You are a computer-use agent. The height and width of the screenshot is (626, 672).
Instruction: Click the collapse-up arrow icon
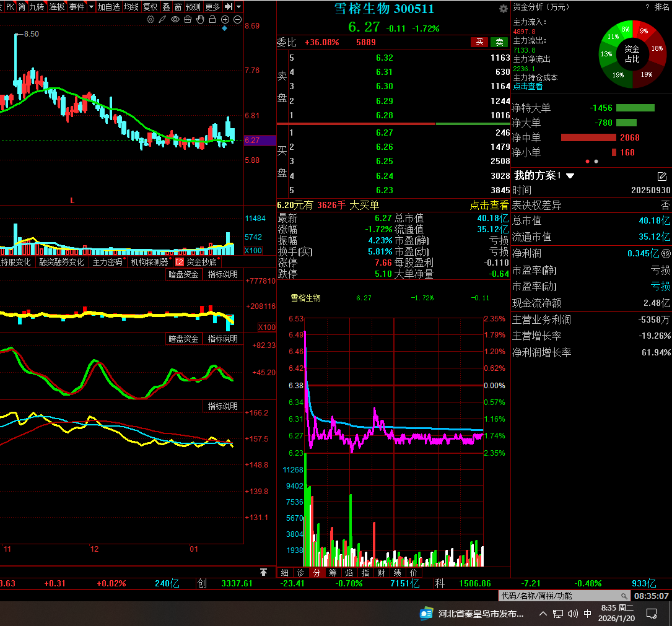pos(264,573)
